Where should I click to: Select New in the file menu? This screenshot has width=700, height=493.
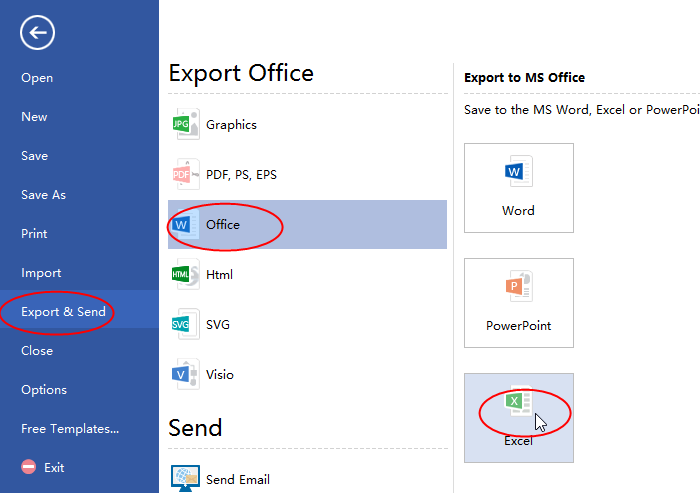click(x=34, y=117)
